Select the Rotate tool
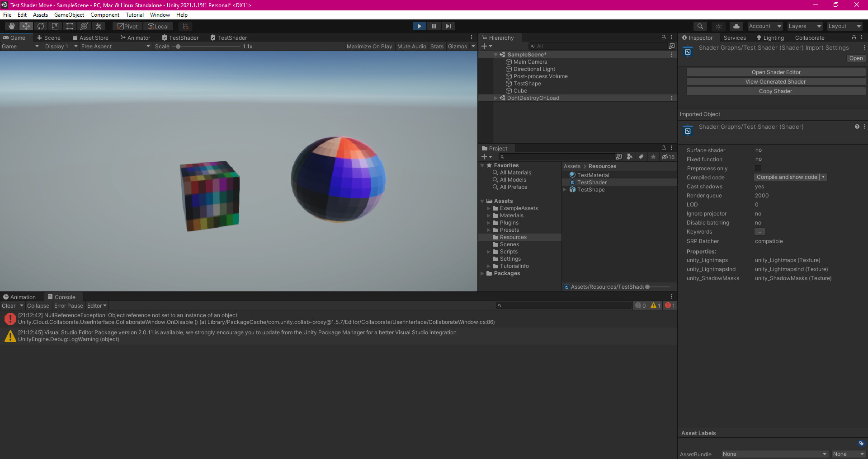Screen dimensions: 868x459 click(x=40, y=26)
